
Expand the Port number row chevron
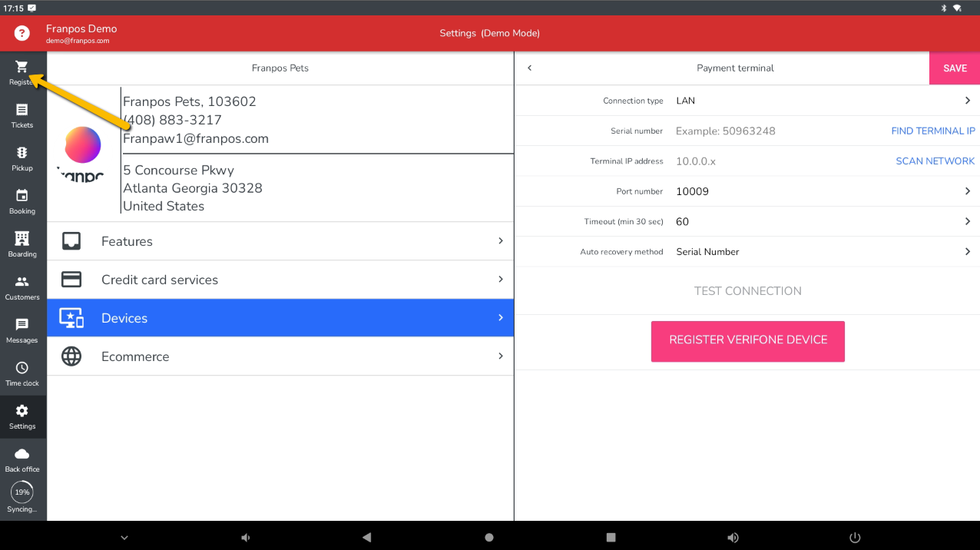tap(967, 191)
